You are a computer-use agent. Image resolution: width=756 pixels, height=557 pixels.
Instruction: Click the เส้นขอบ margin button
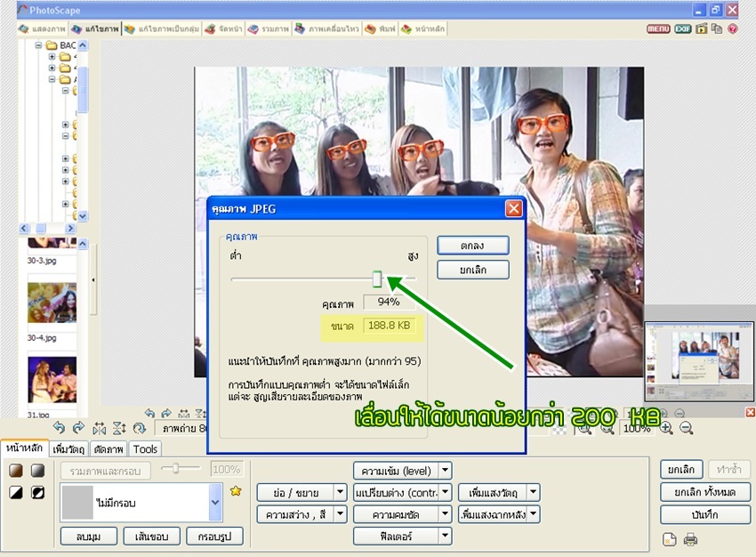tap(151, 537)
